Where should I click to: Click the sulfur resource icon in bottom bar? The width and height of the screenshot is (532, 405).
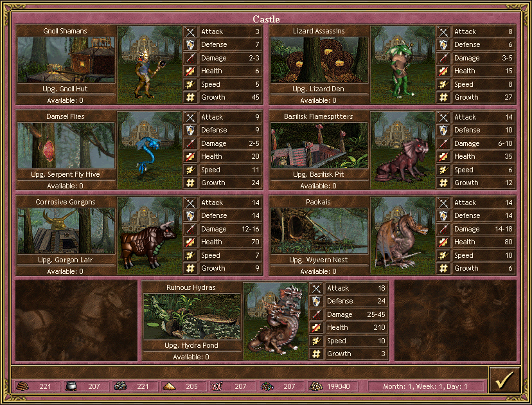click(169, 386)
